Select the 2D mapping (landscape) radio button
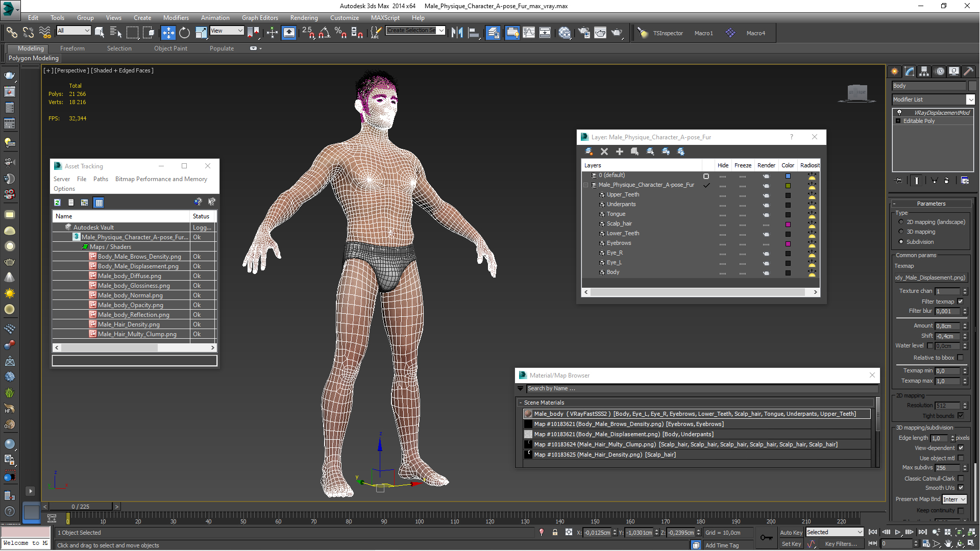The height and width of the screenshot is (551, 980). pyautogui.click(x=901, y=222)
